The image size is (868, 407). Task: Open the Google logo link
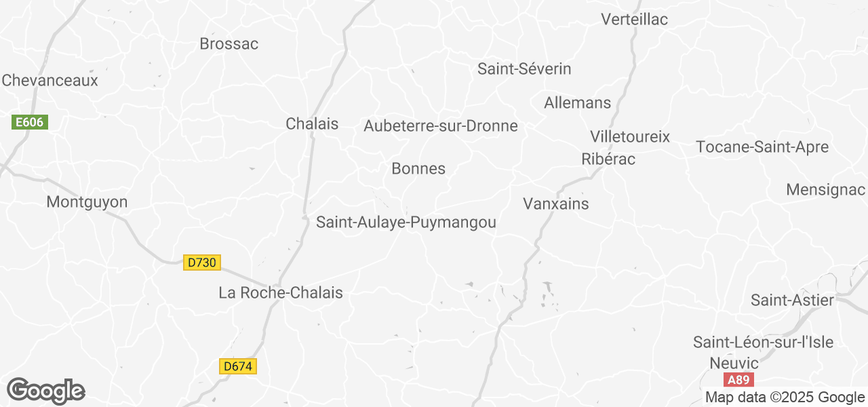(x=45, y=391)
